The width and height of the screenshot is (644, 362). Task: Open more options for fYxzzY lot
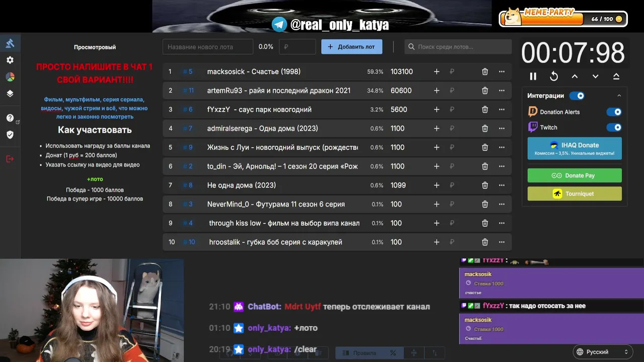pyautogui.click(x=502, y=110)
